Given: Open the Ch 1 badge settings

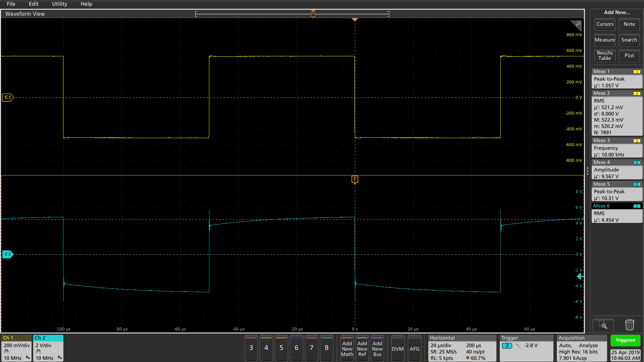Looking at the screenshot, I should click(x=16, y=348).
